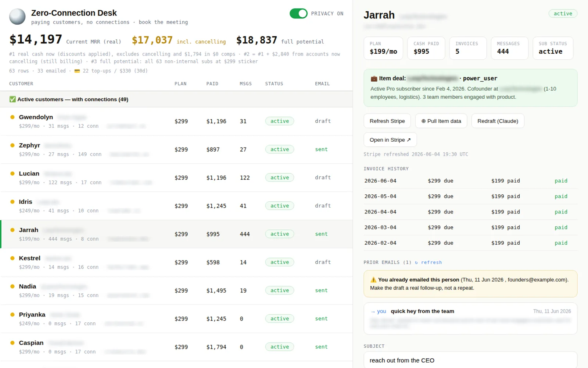Open the 2026-02-04 invoice row

click(x=470, y=243)
